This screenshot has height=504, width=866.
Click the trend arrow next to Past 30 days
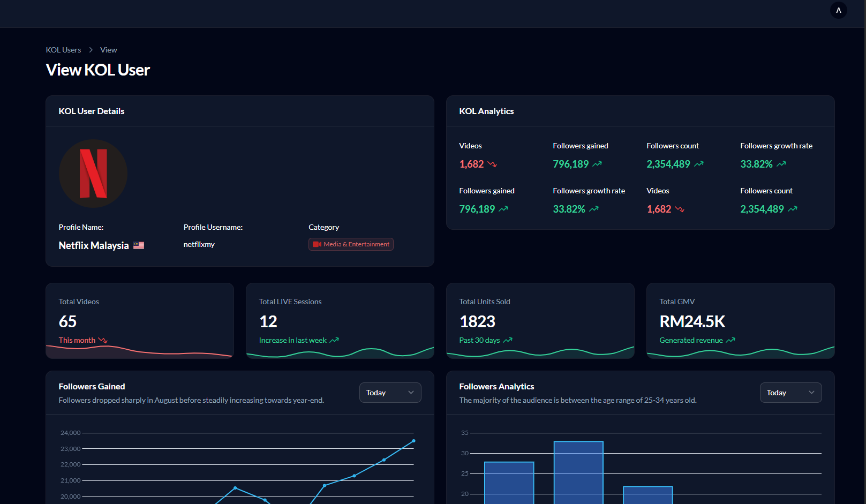click(x=508, y=341)
